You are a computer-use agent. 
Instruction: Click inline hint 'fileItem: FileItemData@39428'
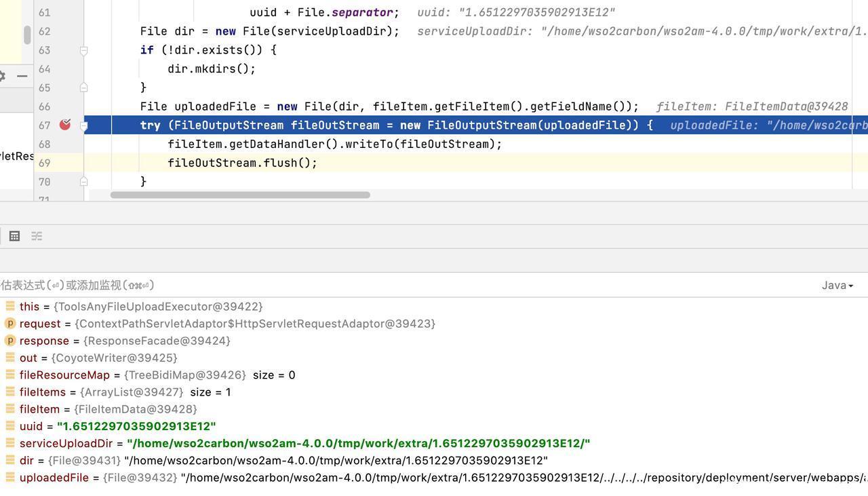(x=752, y=107)
